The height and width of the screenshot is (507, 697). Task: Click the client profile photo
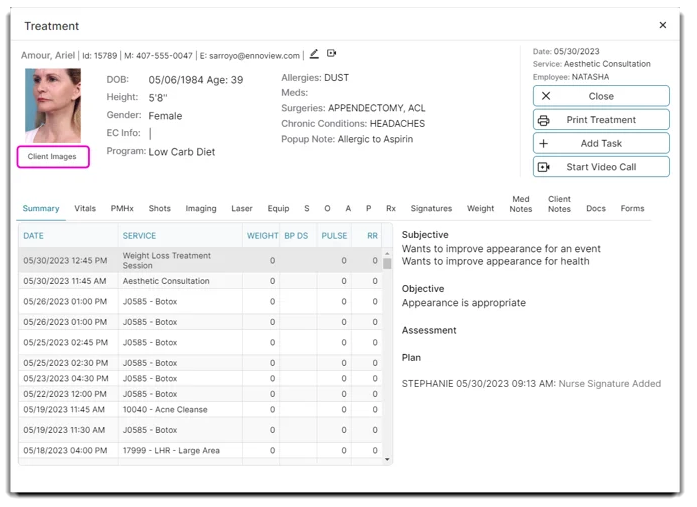pos(52,105)
